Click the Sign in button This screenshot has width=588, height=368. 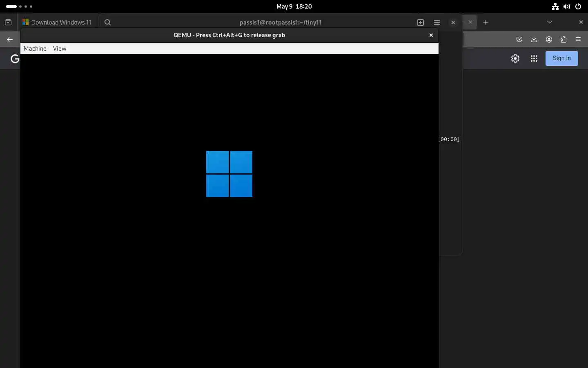562,58
